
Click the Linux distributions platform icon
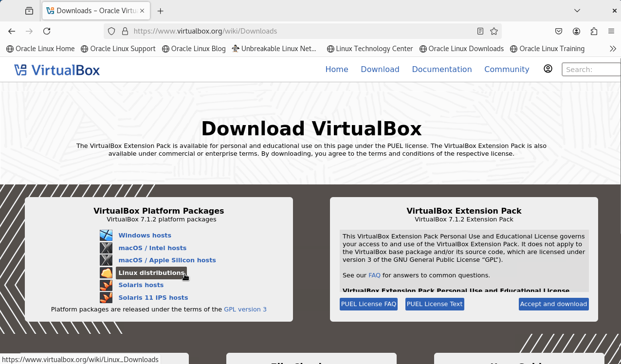pos(106,273)
